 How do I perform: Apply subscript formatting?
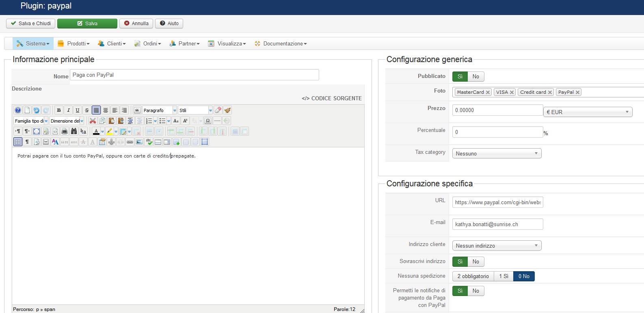(176, 121)
